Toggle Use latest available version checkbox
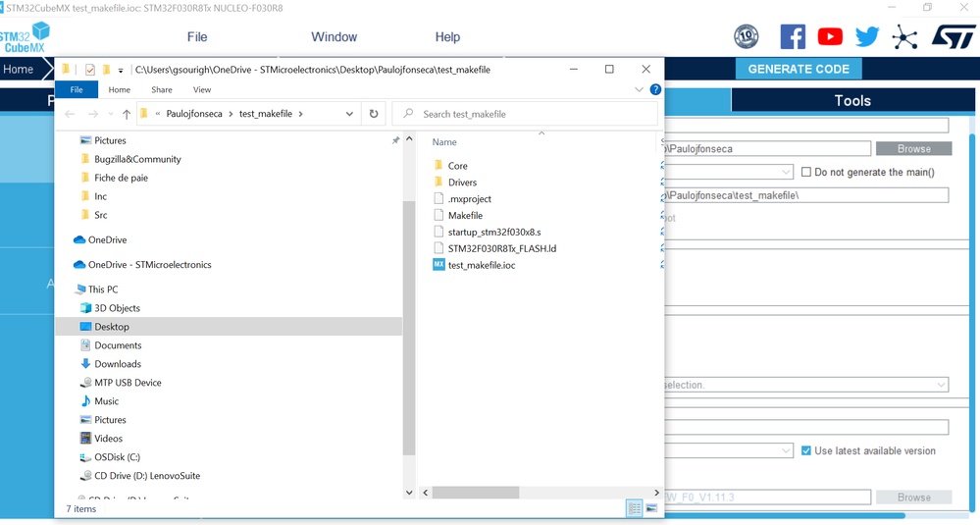Screen dimensions: 980x525 806,450
